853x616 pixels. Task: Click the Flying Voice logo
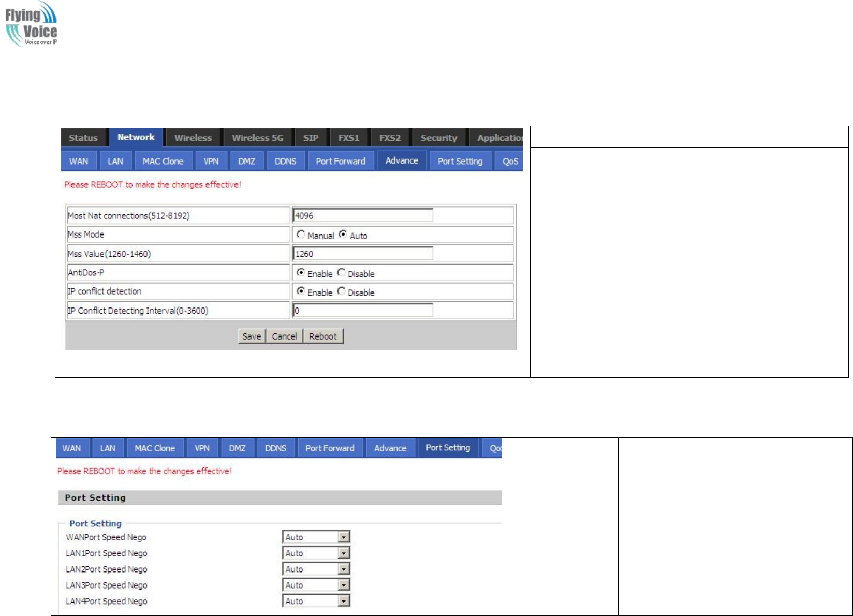pyautogui.click(x=31, y=24)
